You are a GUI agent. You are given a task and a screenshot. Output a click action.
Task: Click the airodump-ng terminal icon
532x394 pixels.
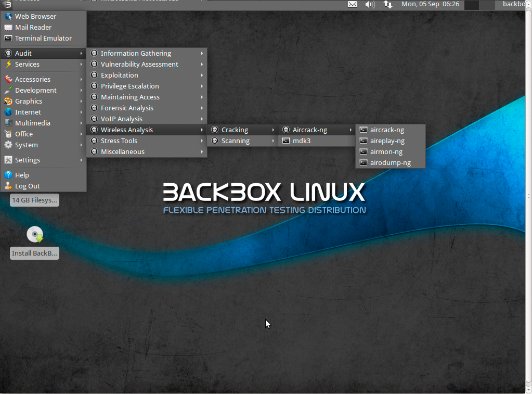click(364, 162)
